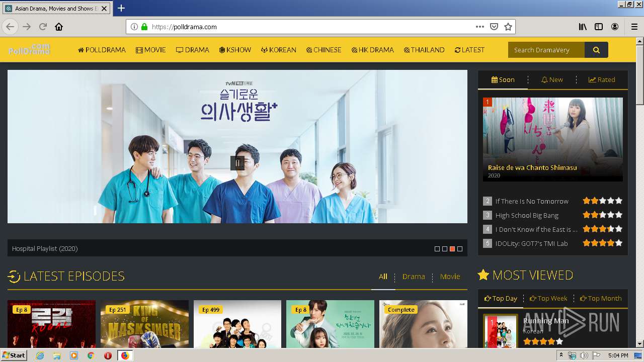Open a new browser tab
Image resolution: width=644 pixels, height=362 pixels.
click(121, 8)
